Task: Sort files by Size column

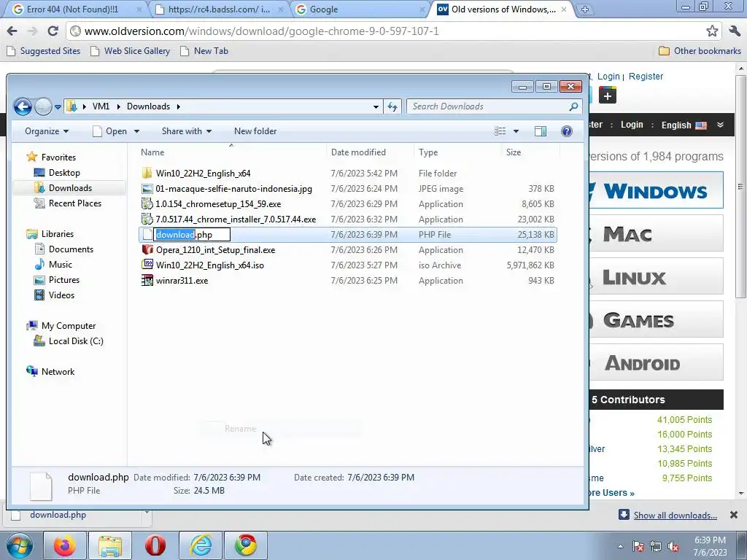Action: point(514,152)
